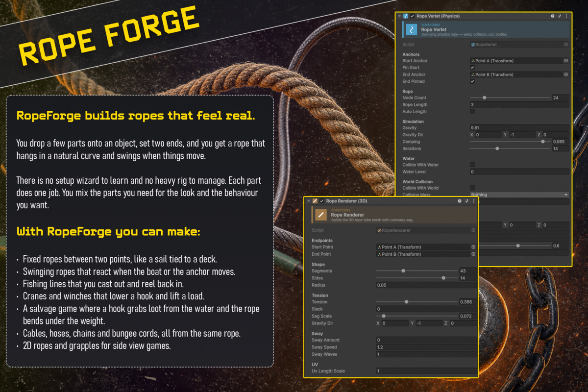Click the Tension value box 0.366
The height and width of the screenshot is (392, 588).
point(467,302)
